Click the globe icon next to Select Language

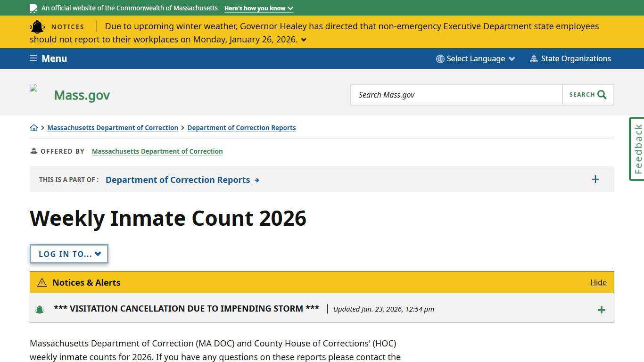(440, 58)
